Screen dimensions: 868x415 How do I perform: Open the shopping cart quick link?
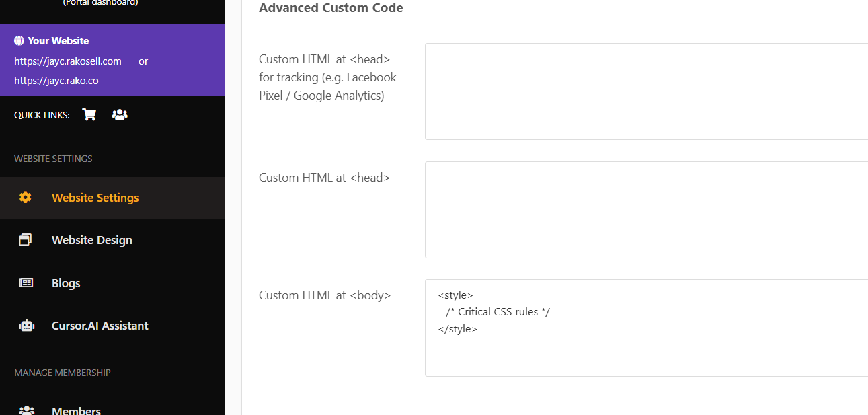[89, 114]
